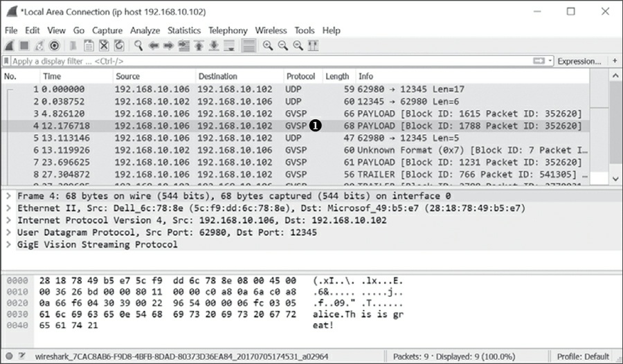Toggle auto-scroll during live capture
Image resolution: width=623 pixels, height=364 pixels.
click(x=229, y=46)
